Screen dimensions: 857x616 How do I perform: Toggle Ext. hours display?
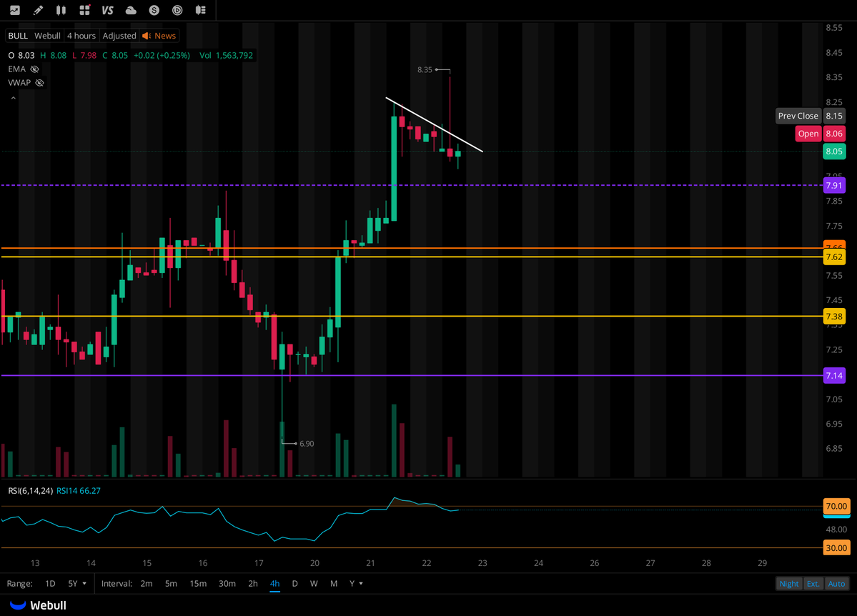813,584
